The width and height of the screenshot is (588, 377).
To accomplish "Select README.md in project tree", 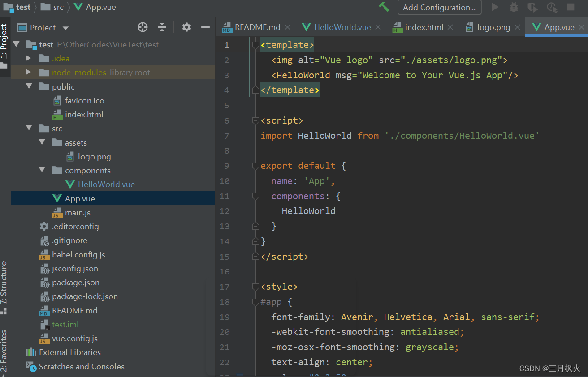I will click(69, 310).
